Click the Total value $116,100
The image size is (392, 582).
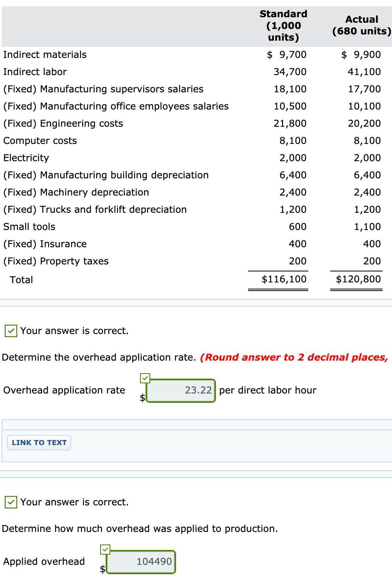(285, 279)
